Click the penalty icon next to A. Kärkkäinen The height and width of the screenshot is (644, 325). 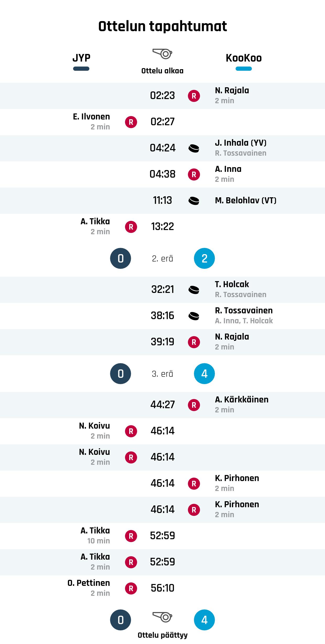(x=194, y=405)
